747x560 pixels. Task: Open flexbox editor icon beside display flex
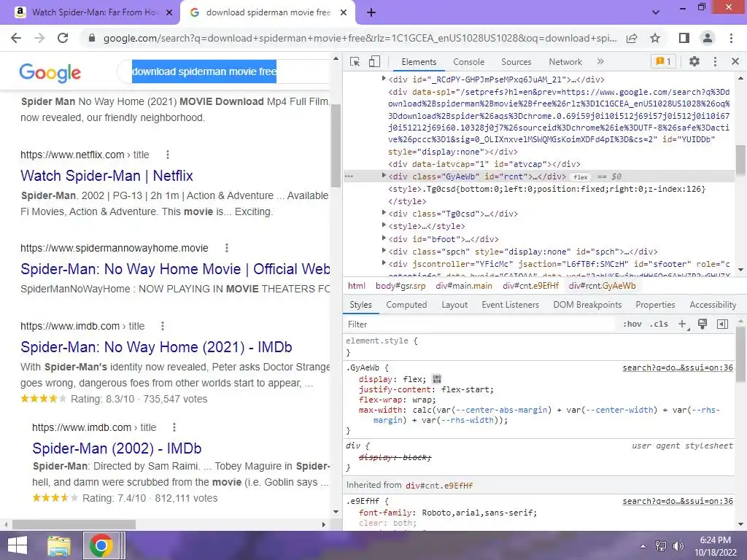(x=437, y=379)
